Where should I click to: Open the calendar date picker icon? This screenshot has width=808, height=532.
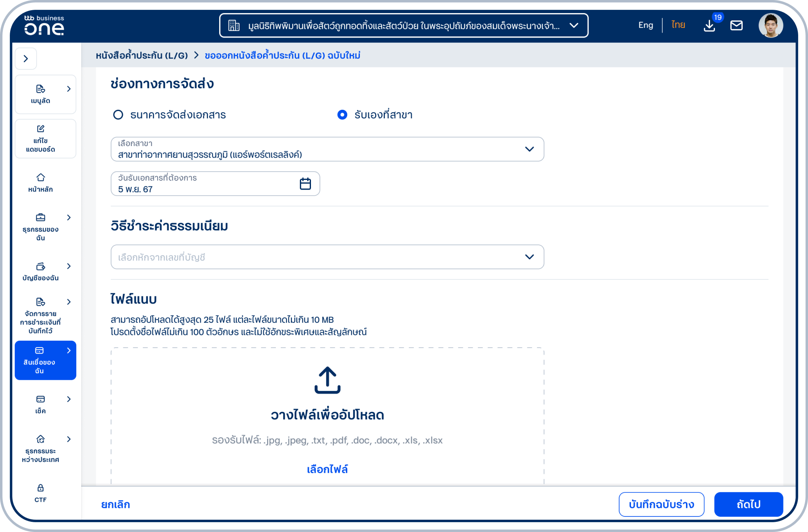pyautogui.click(x=305, y=184)
